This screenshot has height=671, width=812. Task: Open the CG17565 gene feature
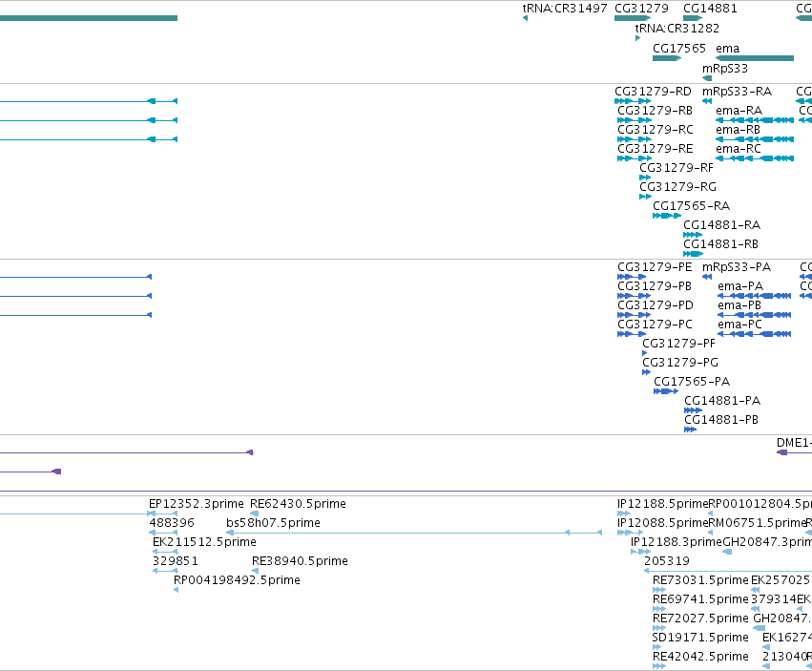click(x=666, y=58)
